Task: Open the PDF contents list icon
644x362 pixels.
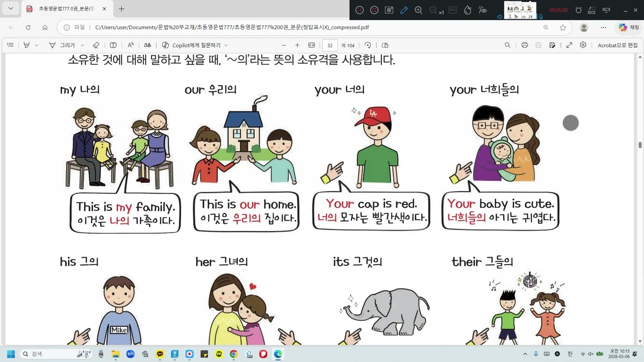Action: coord(10,45)
